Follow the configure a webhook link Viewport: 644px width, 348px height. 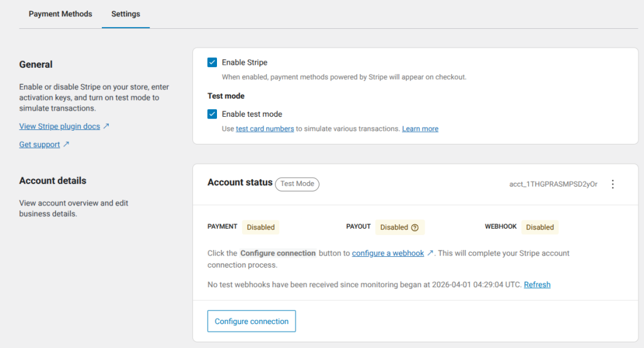pyautogui.click(x=387, y=253)
